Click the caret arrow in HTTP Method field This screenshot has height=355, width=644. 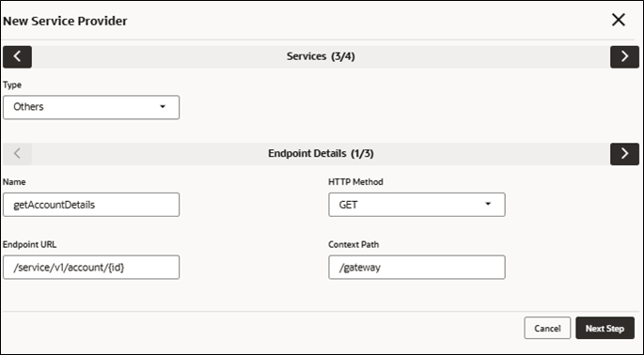488,204
